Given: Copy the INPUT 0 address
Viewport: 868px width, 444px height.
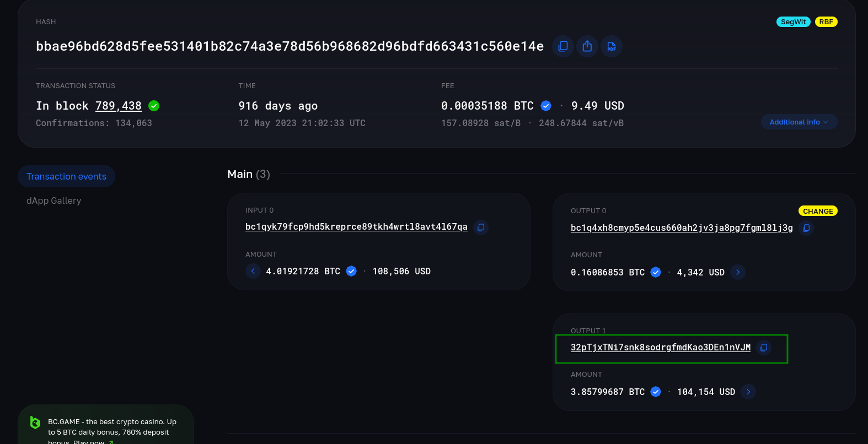Looking at the screenshot, I should pyautogui.click(x=480, y=227).
